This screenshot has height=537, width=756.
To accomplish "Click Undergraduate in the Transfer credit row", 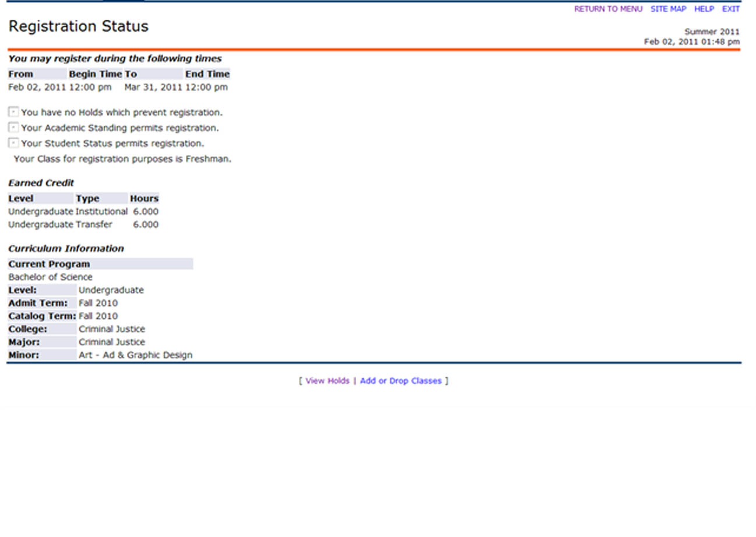I will 41,224.
